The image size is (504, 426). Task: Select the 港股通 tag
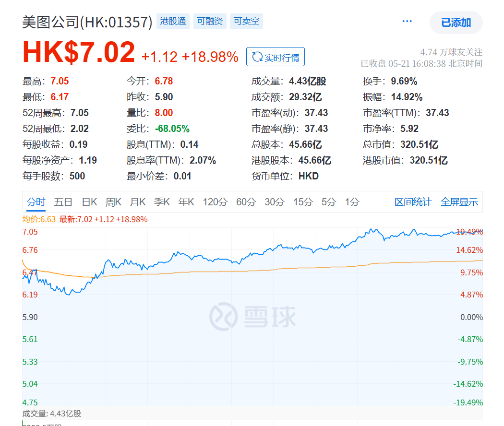tap(173, 21)
